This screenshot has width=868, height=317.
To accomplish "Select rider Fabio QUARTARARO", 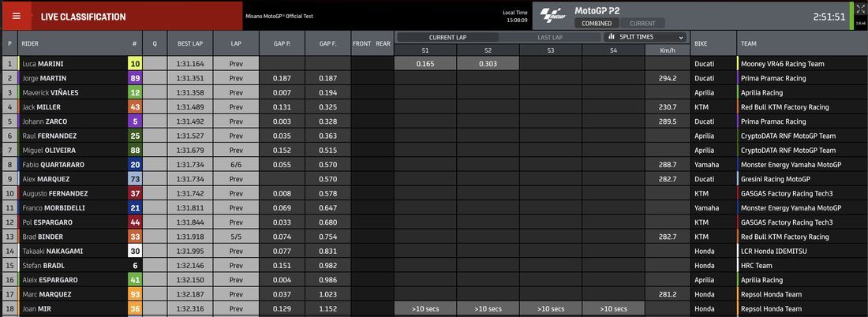I will (x=54, y=164).
